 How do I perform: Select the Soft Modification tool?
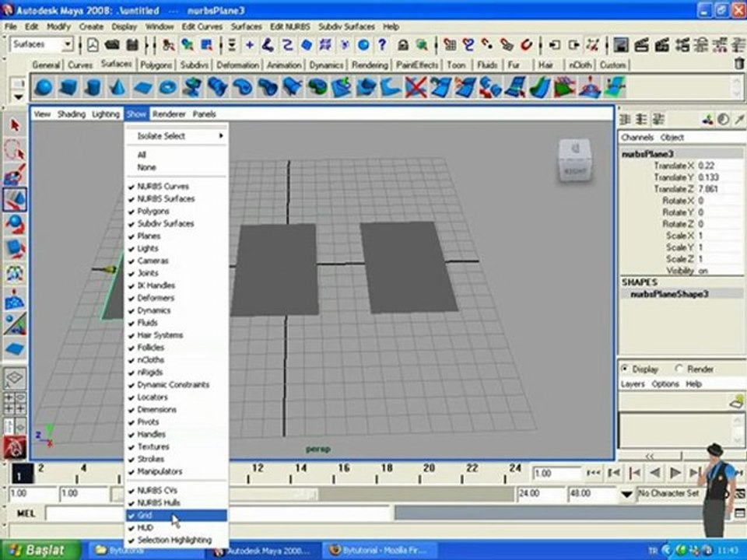[x=15, y=299]
